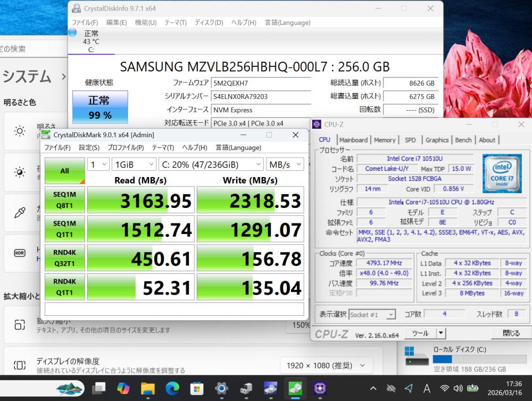Viewport: 532px width, 401px height.
Task: Open the Socket #1 selection dropdown
Action: click(372, 314)
